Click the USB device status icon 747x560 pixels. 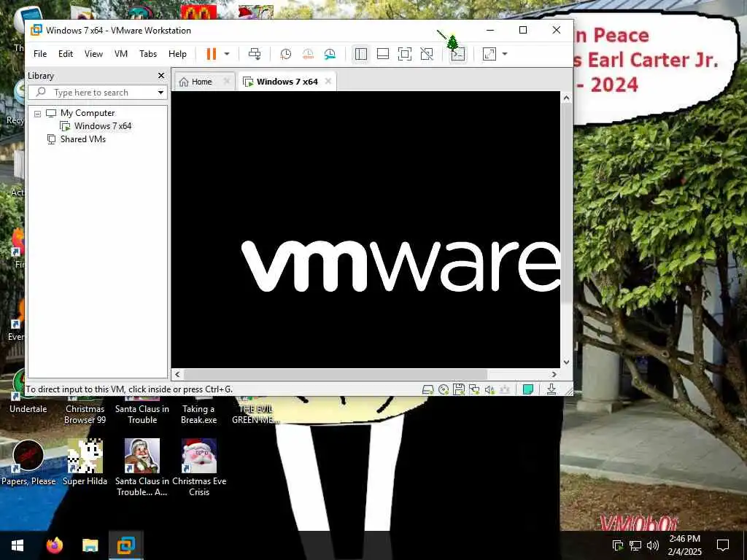[x=505, y=389]
